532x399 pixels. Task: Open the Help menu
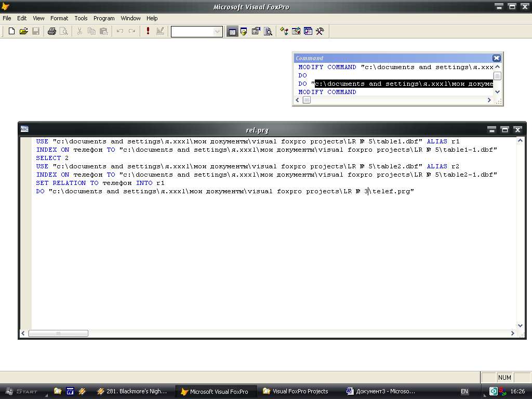152,18
